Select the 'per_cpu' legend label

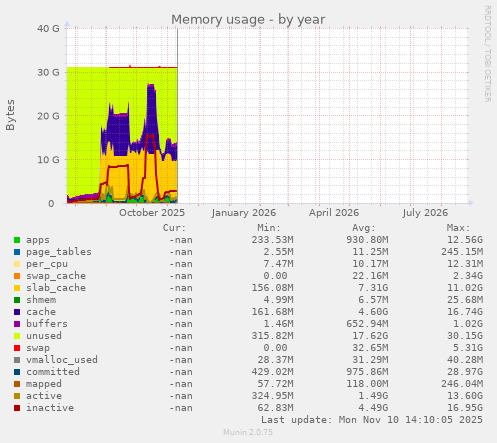pyautogui.click(x=47, y=264)
